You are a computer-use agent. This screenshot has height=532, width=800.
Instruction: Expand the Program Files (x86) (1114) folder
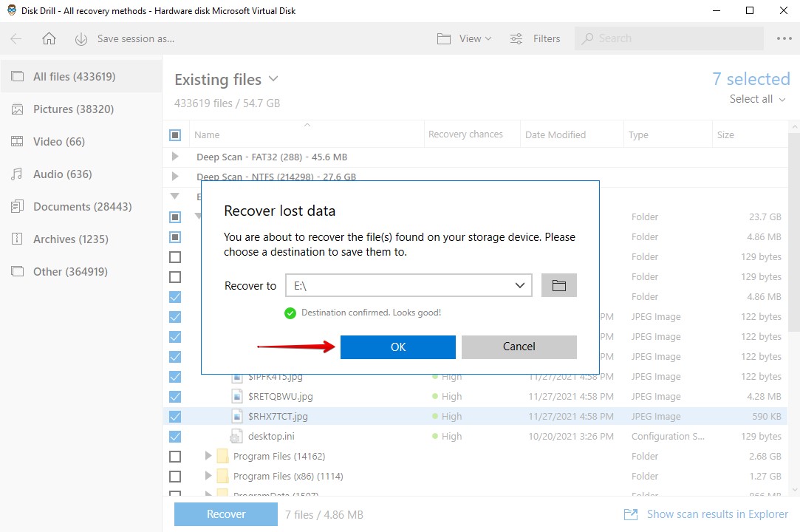(208, 475)
